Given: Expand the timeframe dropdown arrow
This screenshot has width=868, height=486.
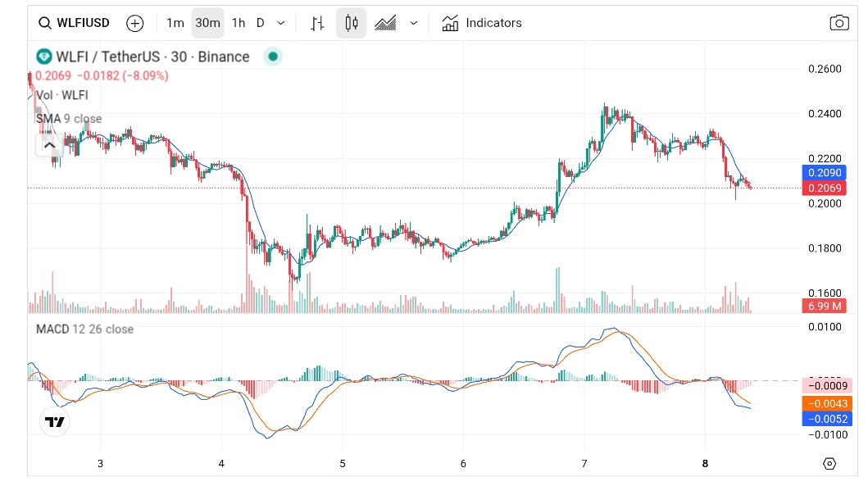Looking at the screenshot, I should (282, 23).
